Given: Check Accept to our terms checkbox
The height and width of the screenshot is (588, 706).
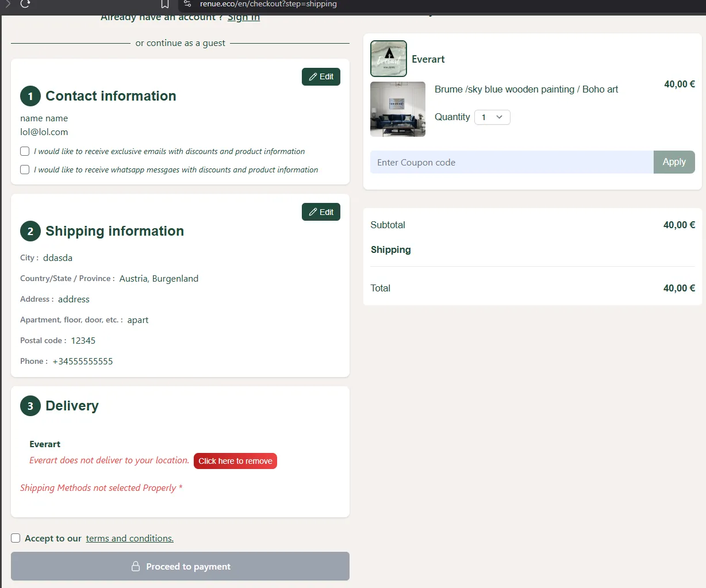Looking at the screenshot, I should point(16,538).
